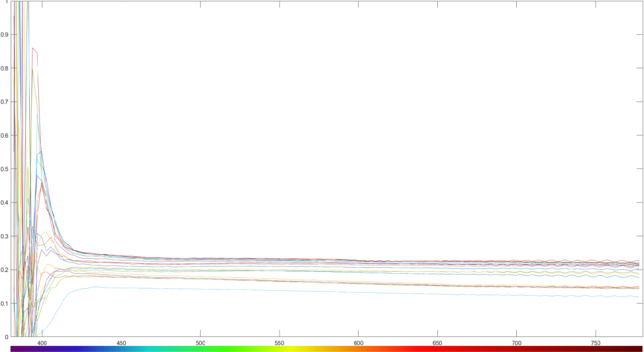The width and height of the screenshot is (644, 352).
Task: Click the 550 x-axis tick label
Action: coord(279,343)
